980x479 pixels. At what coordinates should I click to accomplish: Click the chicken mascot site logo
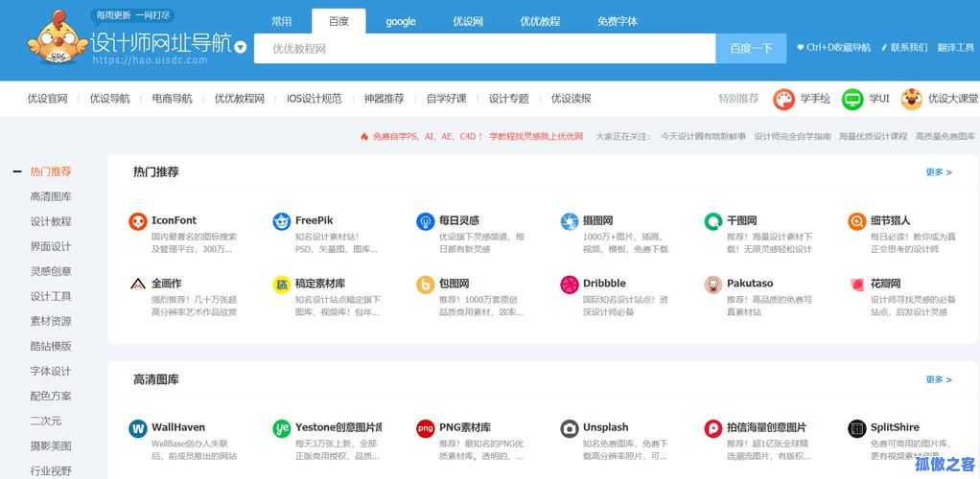[x=58, y=37]
